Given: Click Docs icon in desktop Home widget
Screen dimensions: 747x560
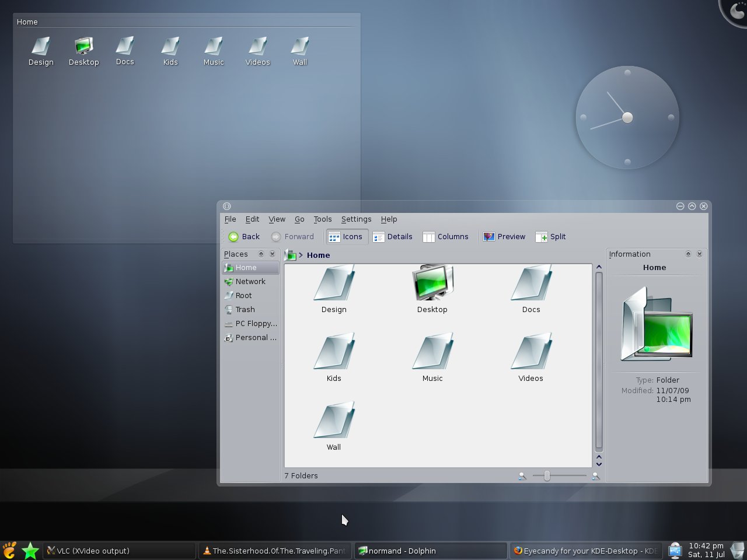Looking at the screenshot, I should coord(125,51).
